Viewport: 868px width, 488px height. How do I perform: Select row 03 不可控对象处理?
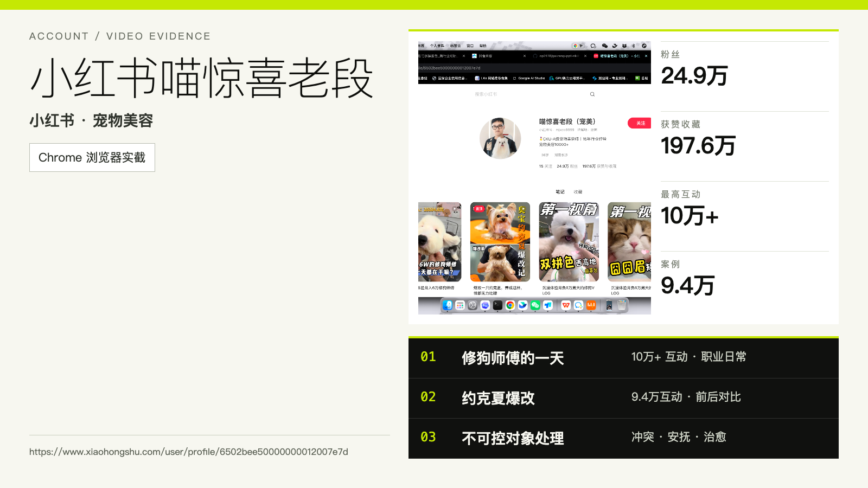tap(623, 438)
